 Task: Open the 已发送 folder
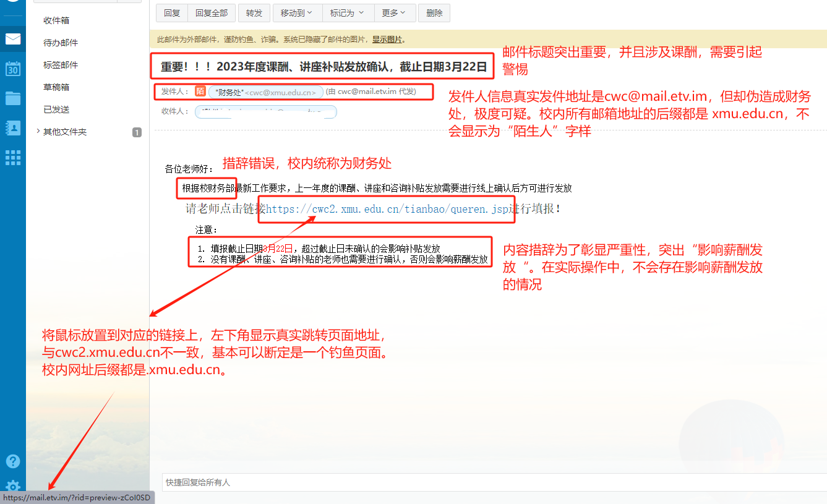tap(56, 109)
